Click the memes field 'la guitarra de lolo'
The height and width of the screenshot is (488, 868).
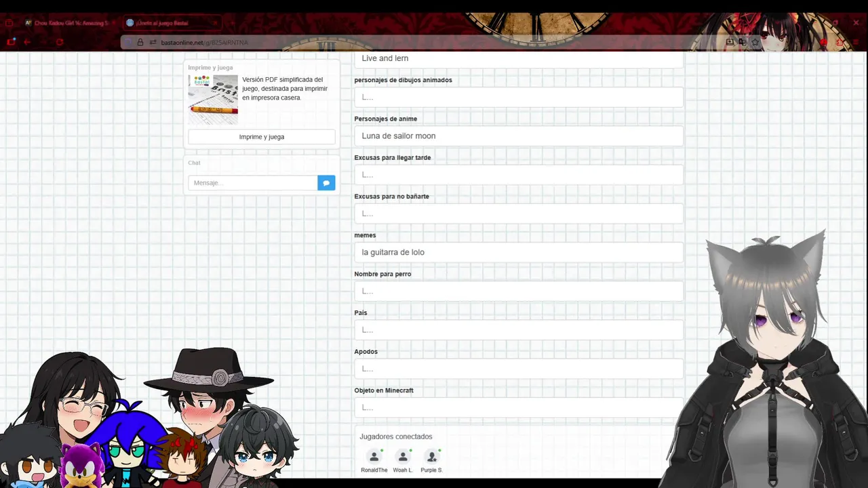tap(519, 252)
